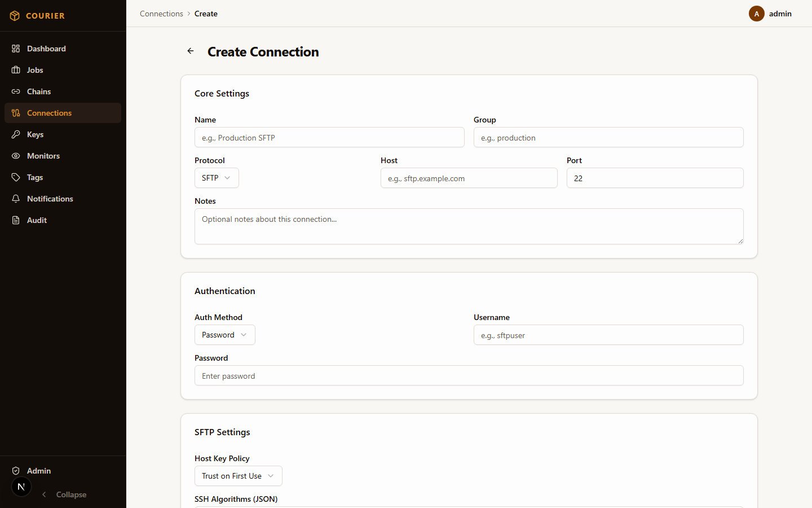Screen dimensions: 812x508
Task: Change the Host Key Policy selection
Action: tap(238, 476)
